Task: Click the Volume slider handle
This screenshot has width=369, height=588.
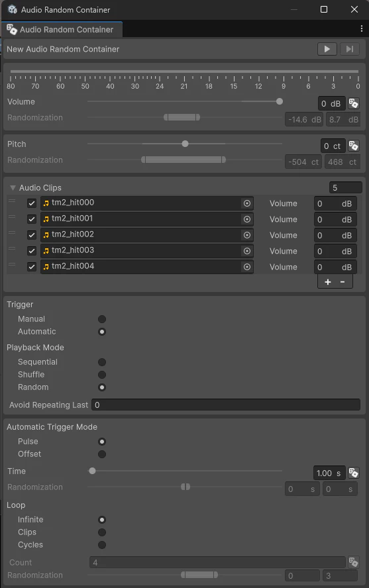Action: tap(280, 101)
